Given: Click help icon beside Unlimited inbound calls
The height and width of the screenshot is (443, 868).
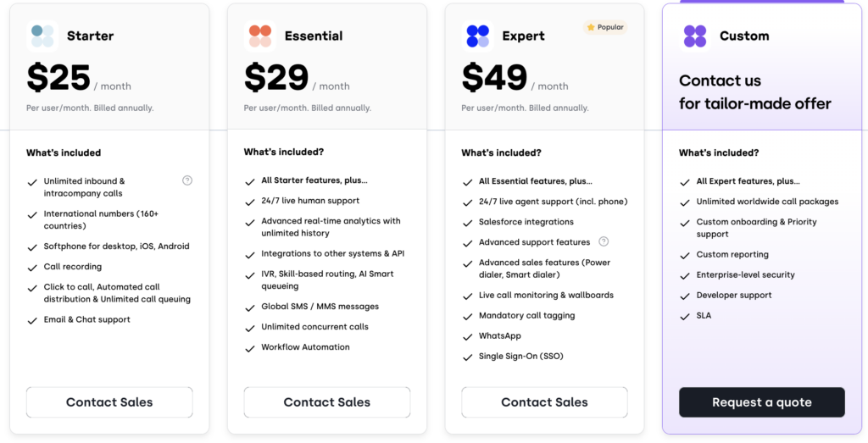Looking at the screenshot, I should [187, 180].
